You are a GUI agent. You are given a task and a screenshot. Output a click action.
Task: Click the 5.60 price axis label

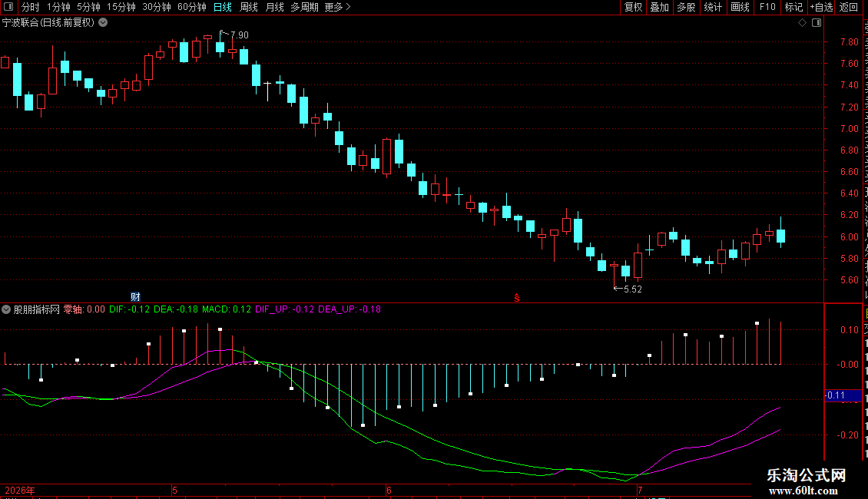[x=849, y=280]
